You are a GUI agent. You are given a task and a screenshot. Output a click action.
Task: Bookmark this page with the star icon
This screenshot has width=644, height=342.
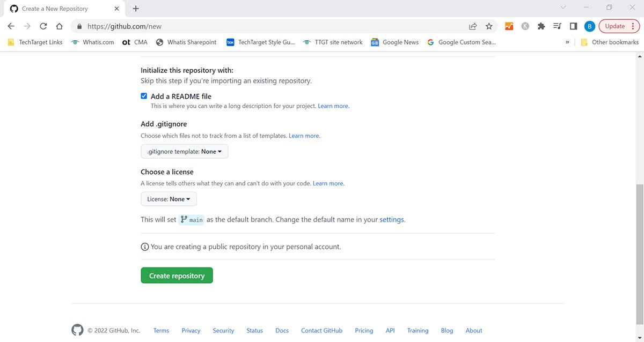pyautogui.click(x=489, y=26)
